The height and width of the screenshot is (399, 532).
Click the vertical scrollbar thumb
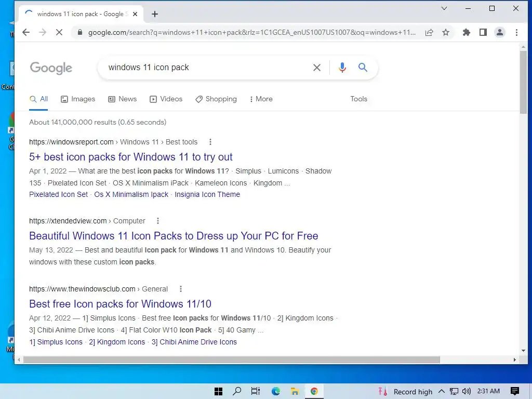pyautogui.click(x=523, y=82)
